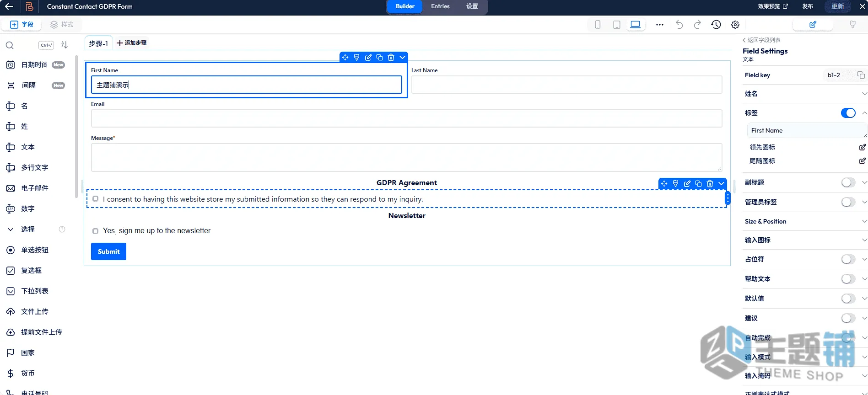Click the Email input field
Screen dimensions: 868x395
click(x=406, y=118)
